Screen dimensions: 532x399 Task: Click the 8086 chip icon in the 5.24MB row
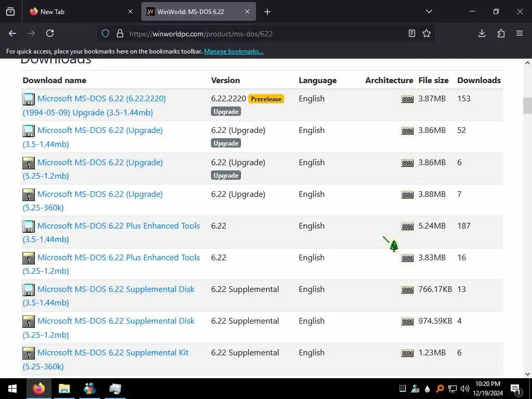pyautogui.click(x=407, y=227)
